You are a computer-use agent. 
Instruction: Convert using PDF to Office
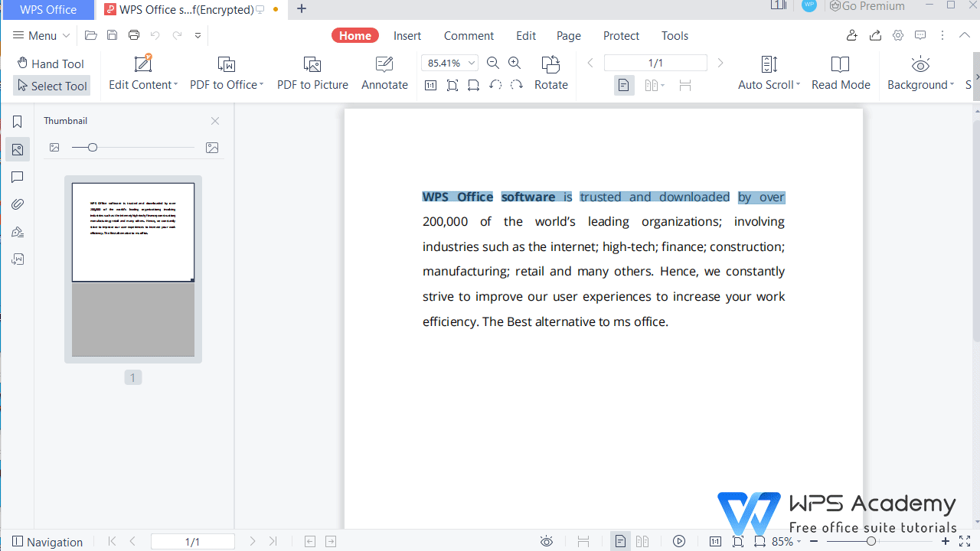point(227,74)
